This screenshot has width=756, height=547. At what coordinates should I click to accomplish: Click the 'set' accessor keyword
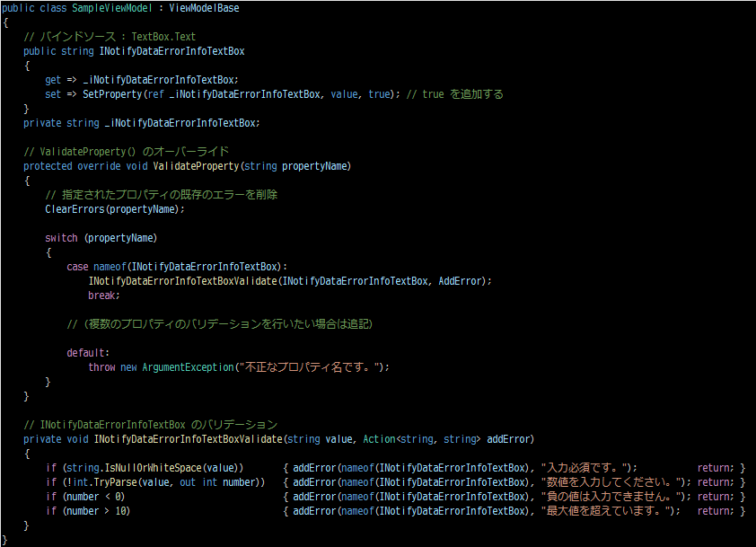(53, 94)
